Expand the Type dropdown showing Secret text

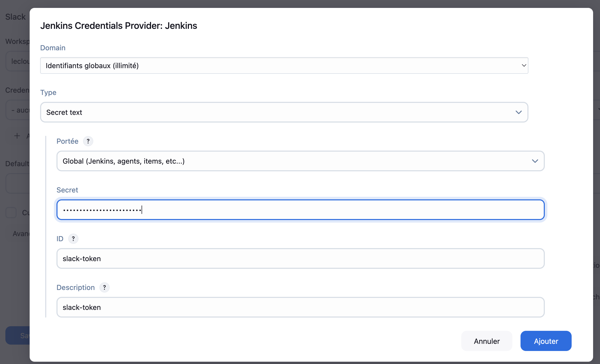coord(284,112)
